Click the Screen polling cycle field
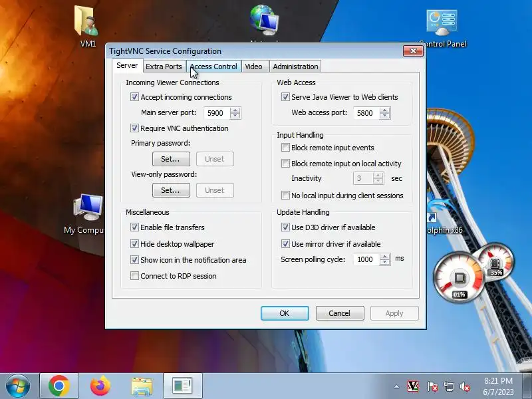 pos(367,259)
